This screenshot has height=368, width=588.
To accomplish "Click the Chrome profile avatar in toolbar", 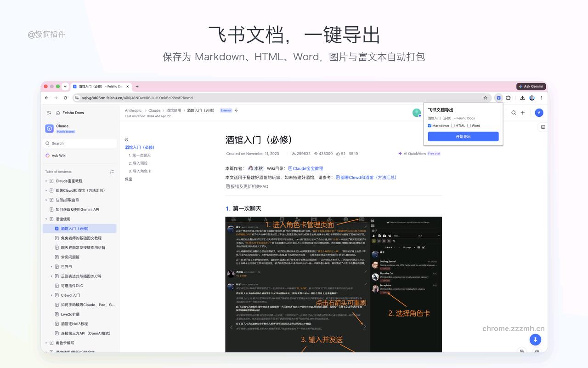I will tap(532, 98).
